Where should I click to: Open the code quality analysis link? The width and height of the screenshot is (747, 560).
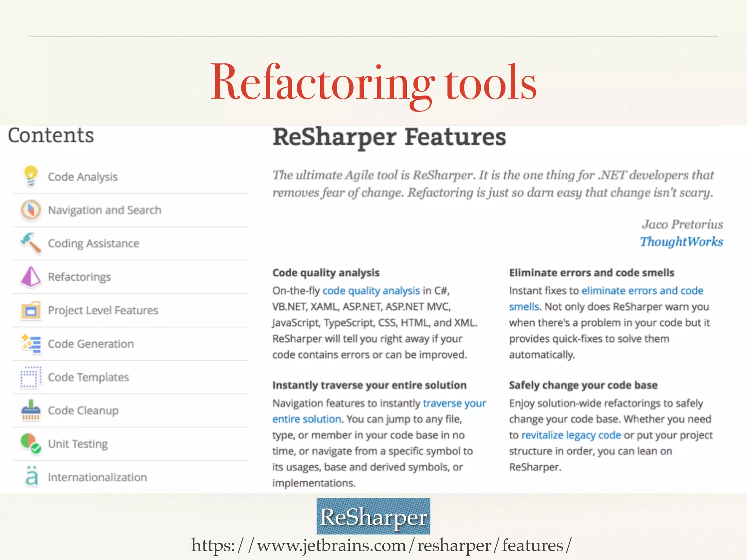(371, 291)
